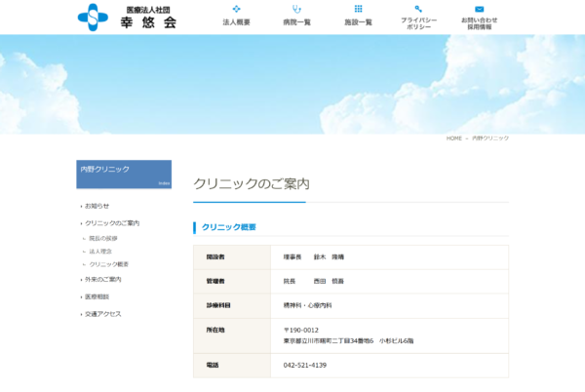The height and width of the screenshot is (392, 585).
Task: Click the postal code 〒190-0012
Action: [x=300, y=331]
